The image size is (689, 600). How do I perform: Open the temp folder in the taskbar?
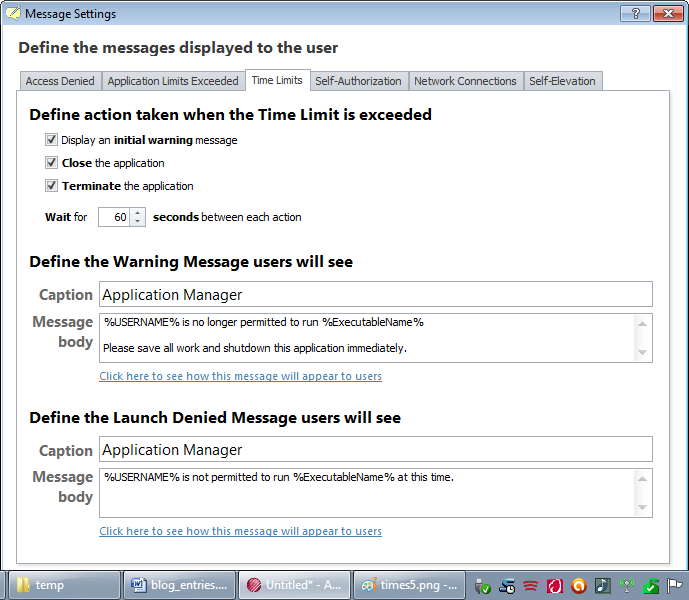(x=62, y=585)
